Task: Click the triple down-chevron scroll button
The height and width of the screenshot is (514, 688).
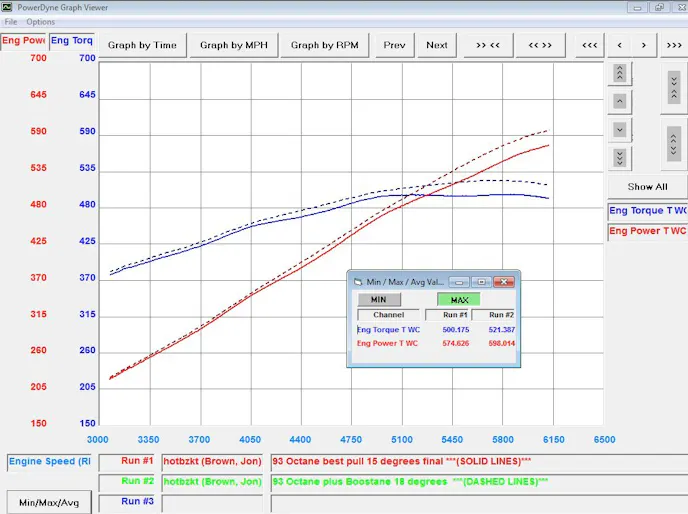Action: pos(620,158)
